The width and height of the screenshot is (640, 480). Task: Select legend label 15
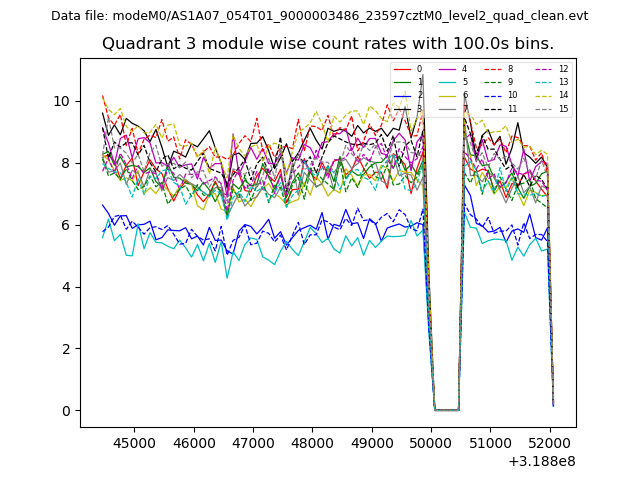(x=563, y=108)
